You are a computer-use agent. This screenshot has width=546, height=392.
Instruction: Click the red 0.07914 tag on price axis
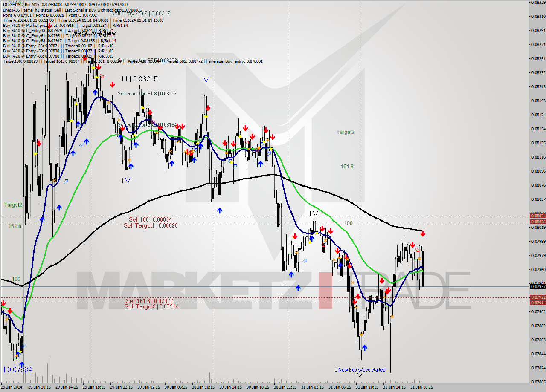(537, 303)
